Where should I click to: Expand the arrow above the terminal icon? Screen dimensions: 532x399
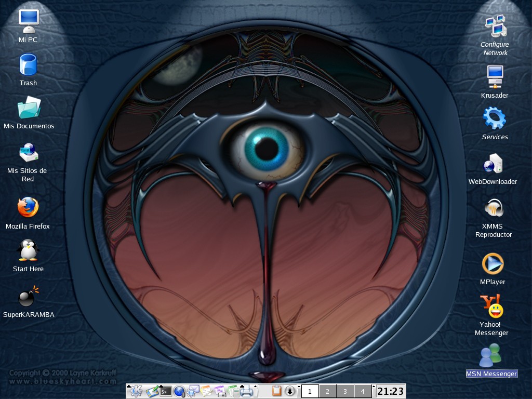click(161, 386)
